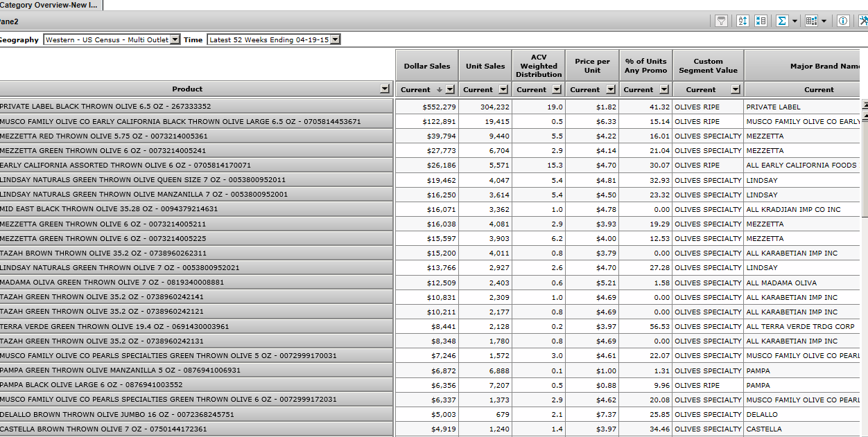Open the Product column filter dropdown
Image resolution: width=868 pixels, height=437 pixels.
coord(385,89)
